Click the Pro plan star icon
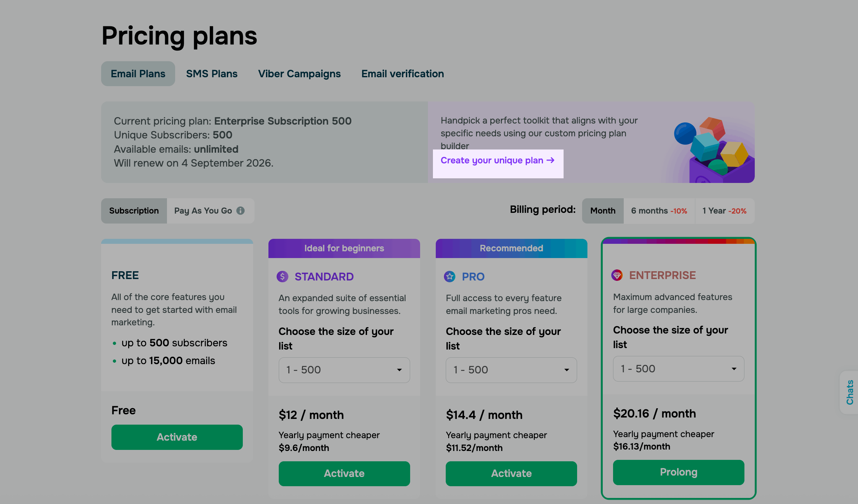858x504 pixels. (450, 277)
